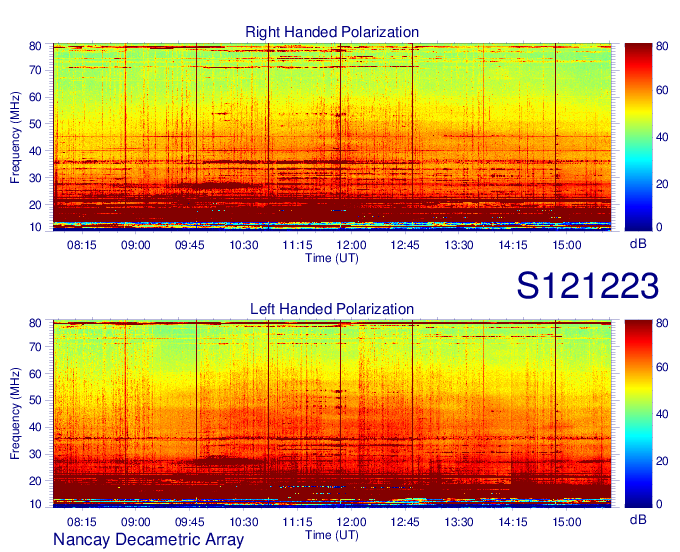Image resolution: width=680 pixels, height=552 pixels.
Task: Click Frequency (MHz) label of the upper plot
Action: point(15,137)
